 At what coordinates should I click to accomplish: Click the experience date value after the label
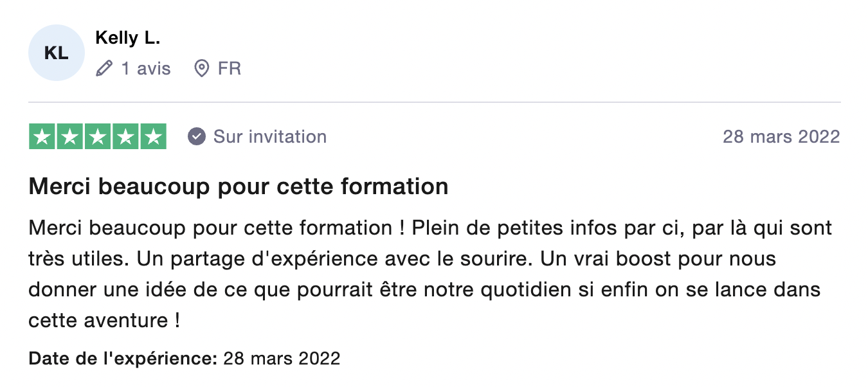(x=282, y=358)
